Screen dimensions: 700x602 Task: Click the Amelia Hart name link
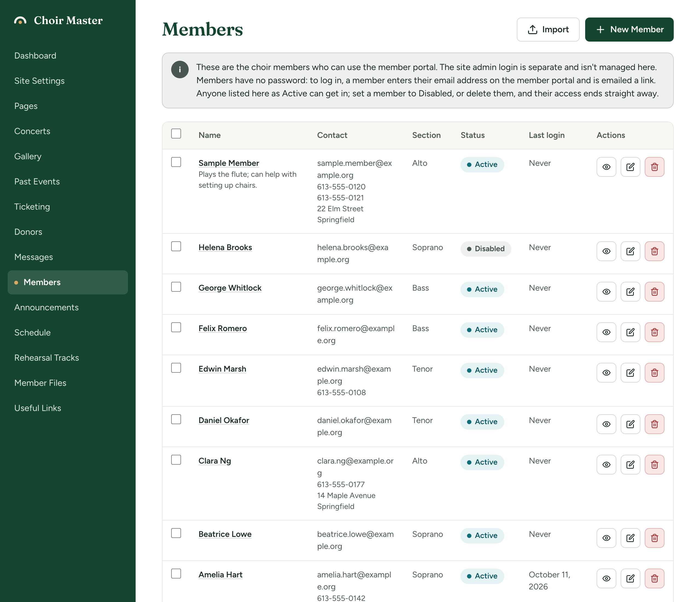[x=220, y=575]
